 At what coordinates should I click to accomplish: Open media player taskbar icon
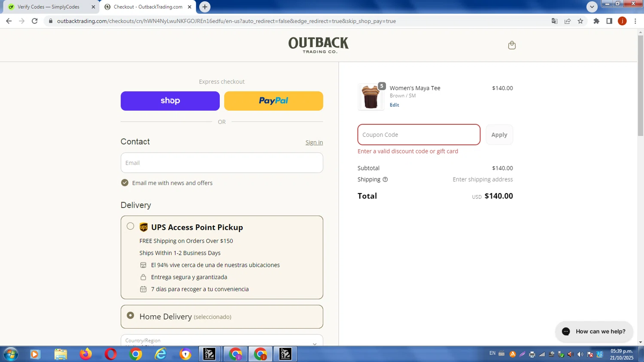pyautogui.click(x=35, y=354)
